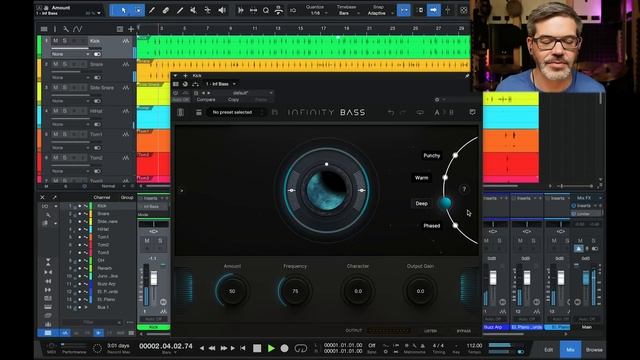The height and width of the screenshot is (360, 640).
Task: Pin the plugin window with the pin icon
Action: coord(467,76)
